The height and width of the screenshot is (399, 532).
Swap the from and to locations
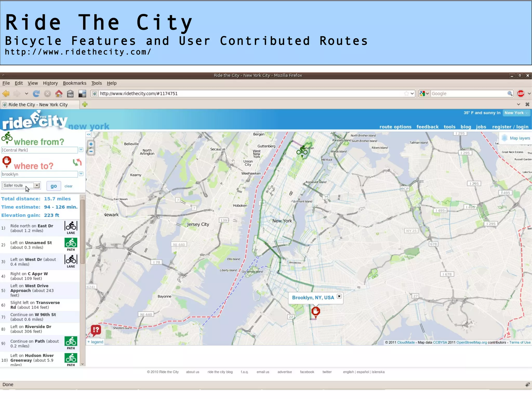tap(77, 162)
